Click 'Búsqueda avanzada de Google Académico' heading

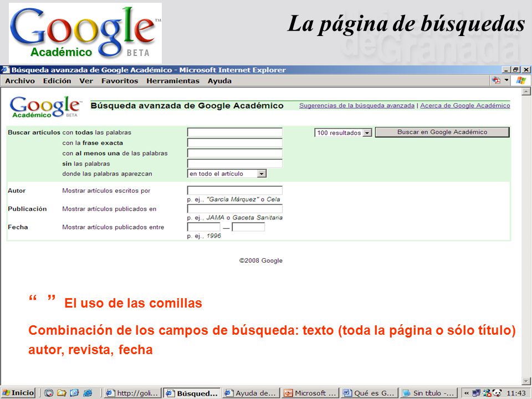[187, 105]
